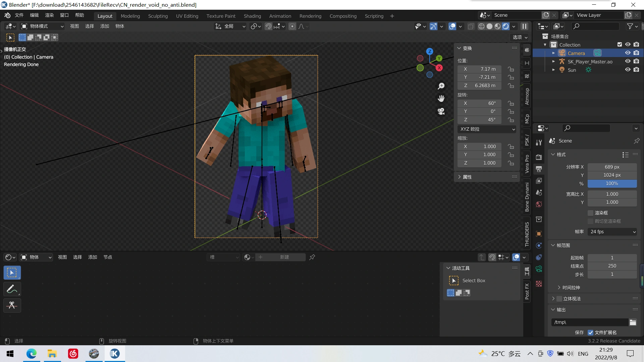This screenshot has height=362, width=644.
Task: Open the 文件 (File) menu
Action: 19,15
